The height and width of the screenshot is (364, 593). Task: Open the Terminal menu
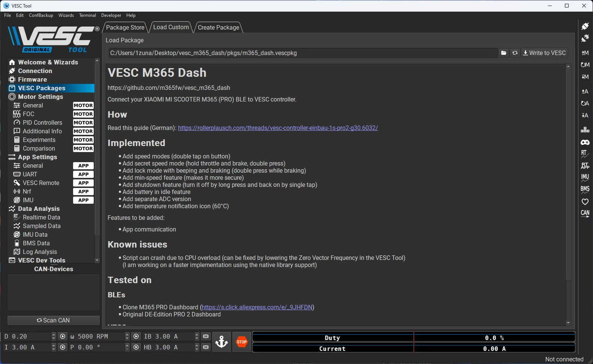(87, 15)
